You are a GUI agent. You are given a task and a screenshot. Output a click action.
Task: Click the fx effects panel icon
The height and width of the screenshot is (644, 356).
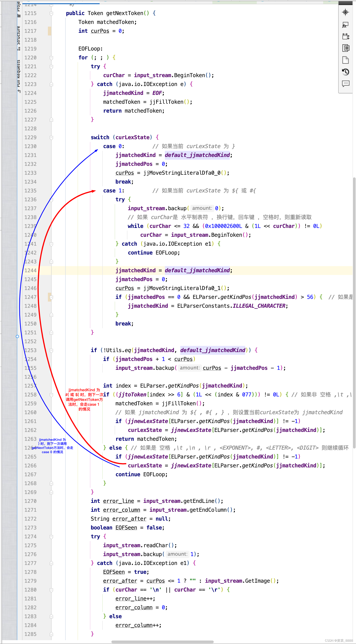click(x=346, y=25)
